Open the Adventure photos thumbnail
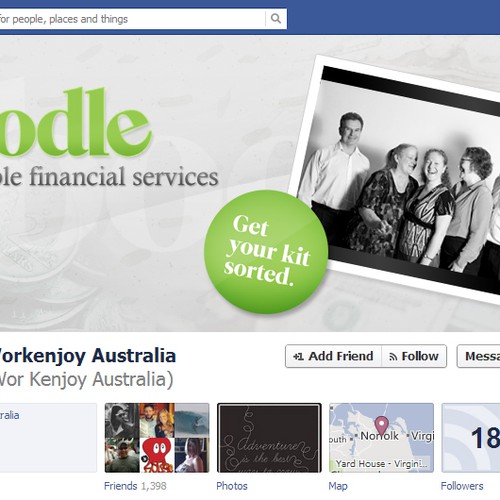The image size is (500, 500). 269,438
